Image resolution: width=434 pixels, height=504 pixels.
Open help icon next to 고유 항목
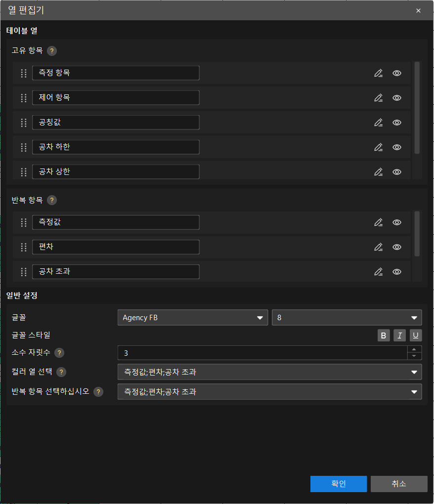(52, 51)
